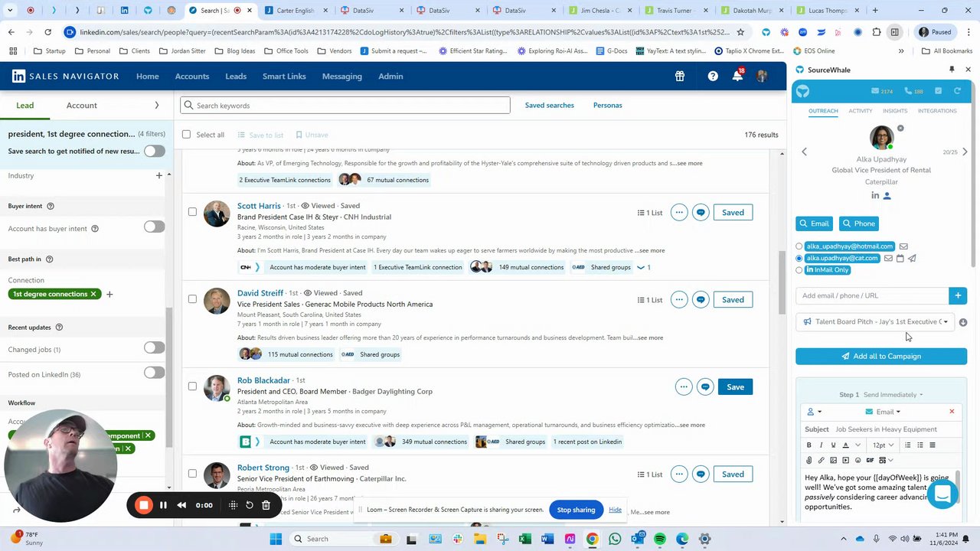The width and height of the screenshot is (980, 551).
Task: Search for Alka's Email in SourceWhale
Action: coord(814,223)
